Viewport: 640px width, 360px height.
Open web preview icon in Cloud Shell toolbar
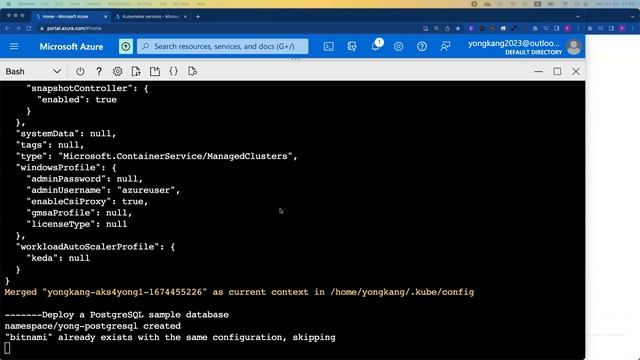coord(192,71)
